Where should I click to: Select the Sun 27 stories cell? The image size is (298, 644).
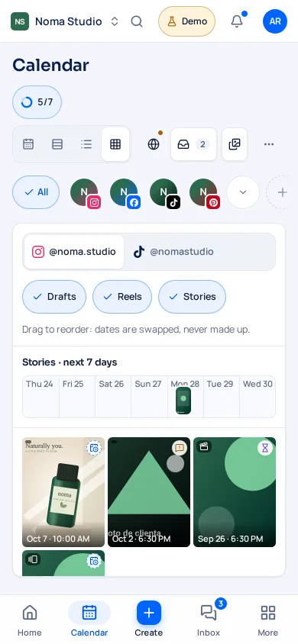[149, 397]
